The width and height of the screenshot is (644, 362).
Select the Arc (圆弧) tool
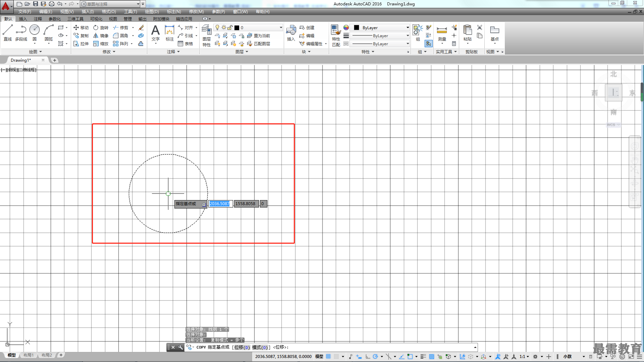(x=49, y=33)
